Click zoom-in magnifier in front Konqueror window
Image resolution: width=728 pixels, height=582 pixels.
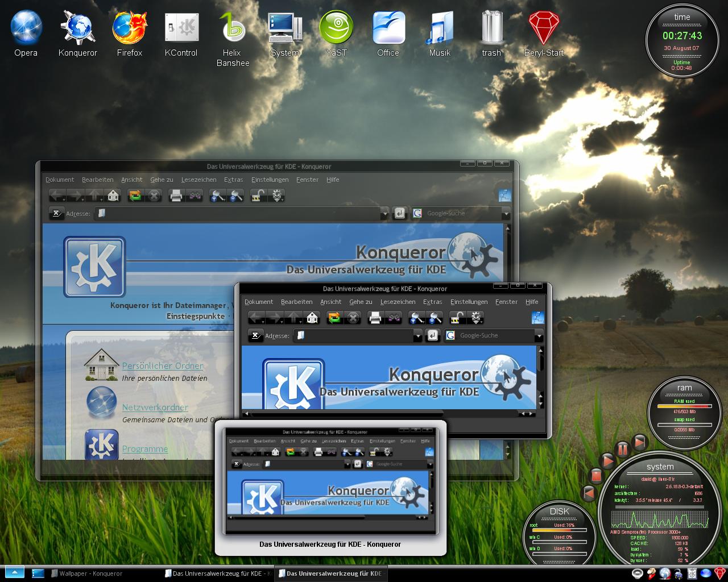click(x=417, y=318)
